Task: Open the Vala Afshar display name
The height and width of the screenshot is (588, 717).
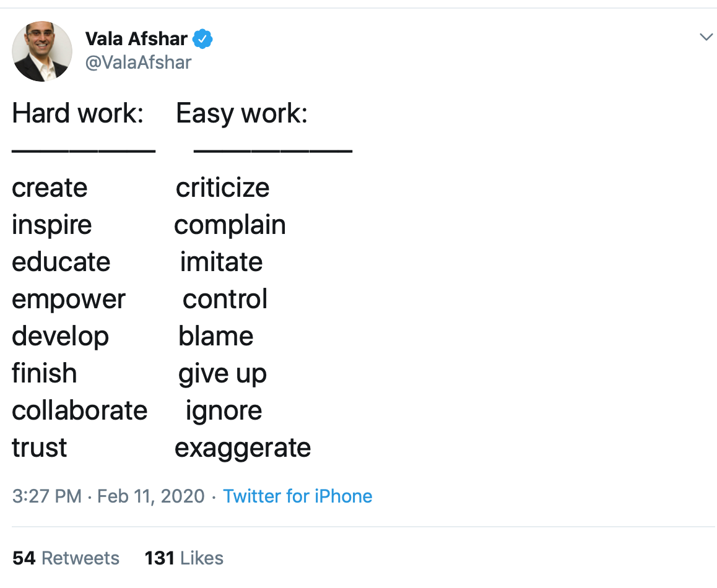Action: click(136, 39)
